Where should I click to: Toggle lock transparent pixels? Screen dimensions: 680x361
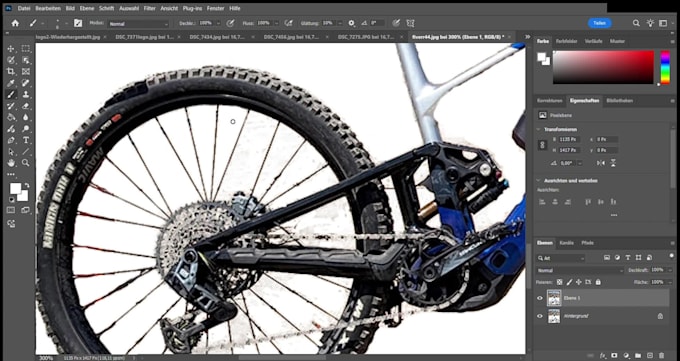tap(560, 282)
